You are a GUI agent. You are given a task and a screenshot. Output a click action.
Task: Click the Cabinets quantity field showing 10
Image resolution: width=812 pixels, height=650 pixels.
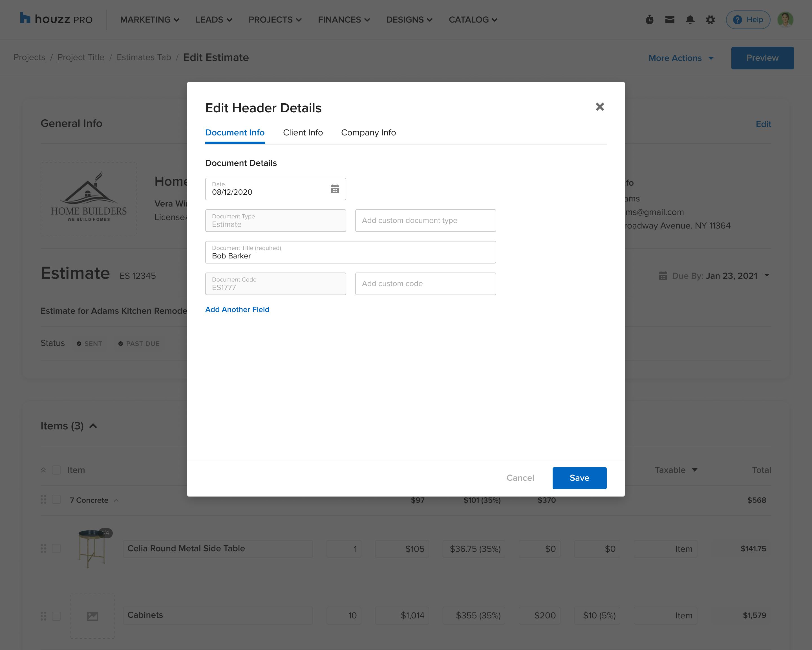pyautogui.click(x=344, y=615)
